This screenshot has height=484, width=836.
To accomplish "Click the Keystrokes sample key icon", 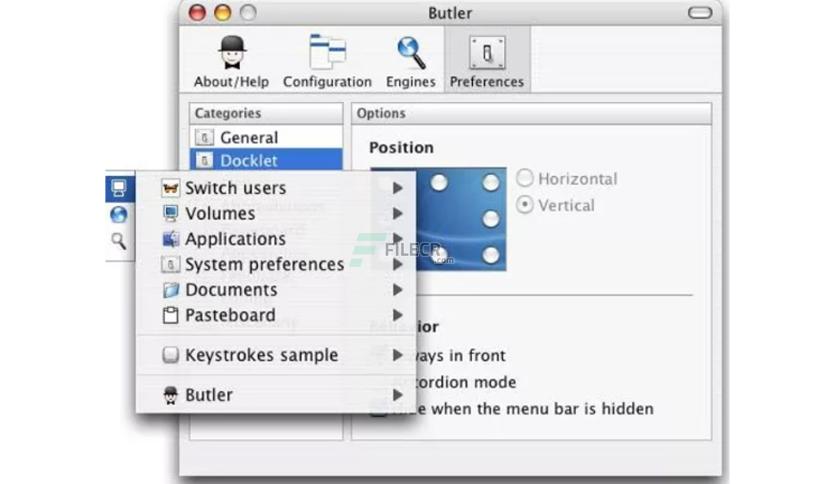I will (170, 355).
